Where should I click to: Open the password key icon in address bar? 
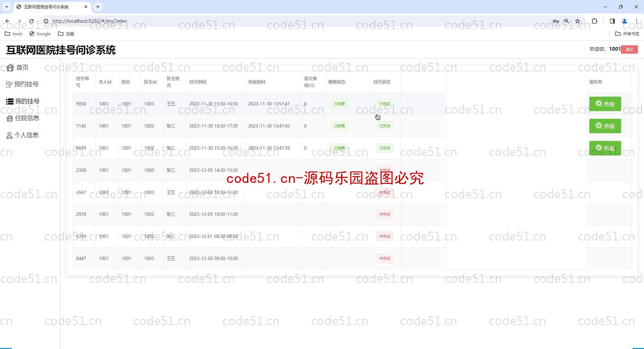(556, 21)
